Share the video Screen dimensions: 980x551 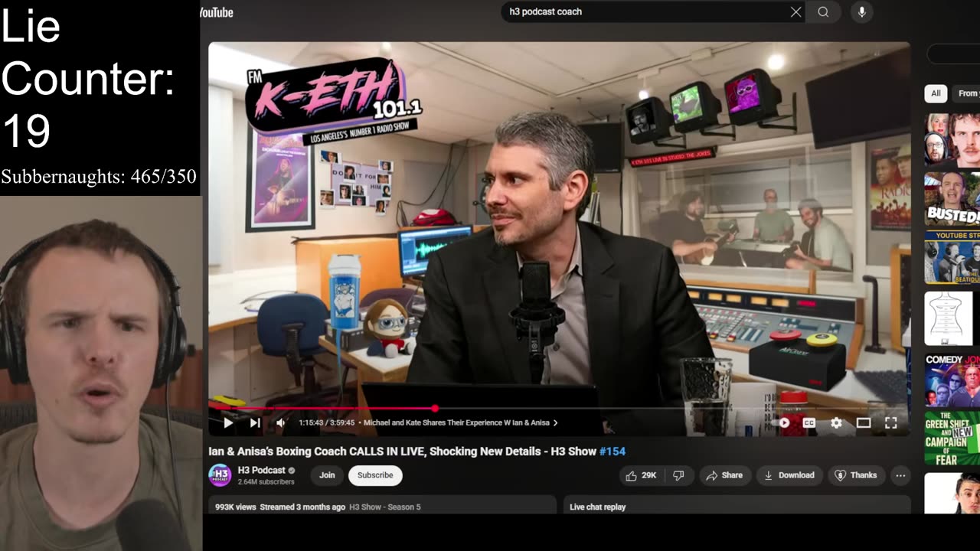coord(724,475)
